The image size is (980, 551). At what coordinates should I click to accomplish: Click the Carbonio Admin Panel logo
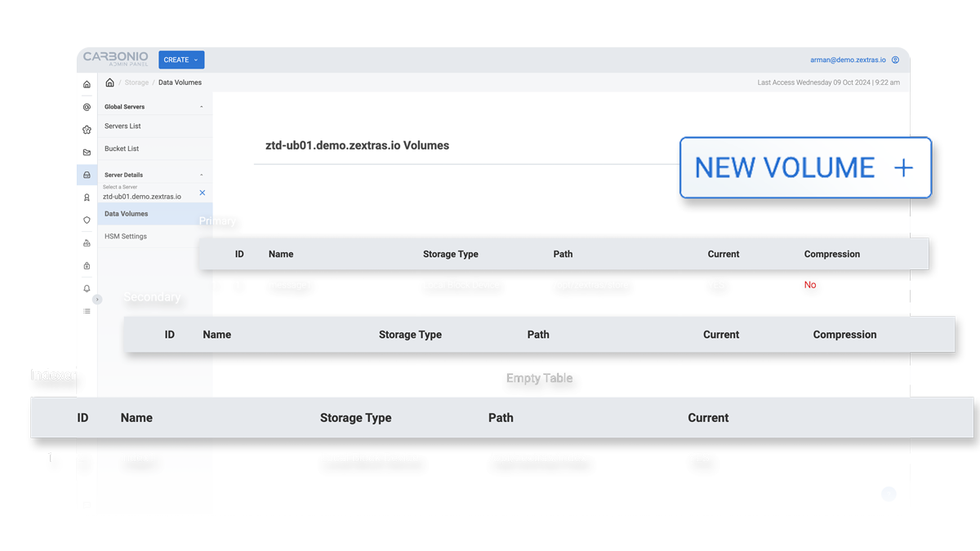pyautogui.click(x=117, y=59)
